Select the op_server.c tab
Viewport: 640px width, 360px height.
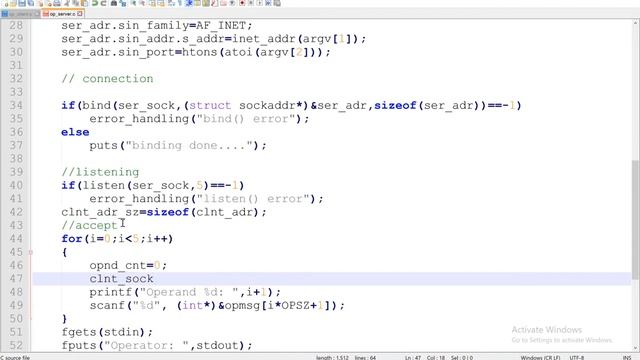[x=62, y=14]
